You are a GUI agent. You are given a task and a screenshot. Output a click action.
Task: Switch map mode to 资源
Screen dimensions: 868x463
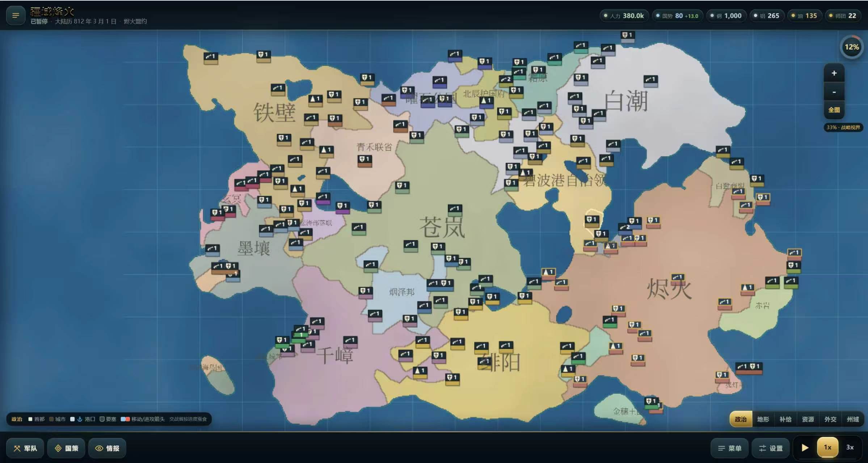point(808,419)
